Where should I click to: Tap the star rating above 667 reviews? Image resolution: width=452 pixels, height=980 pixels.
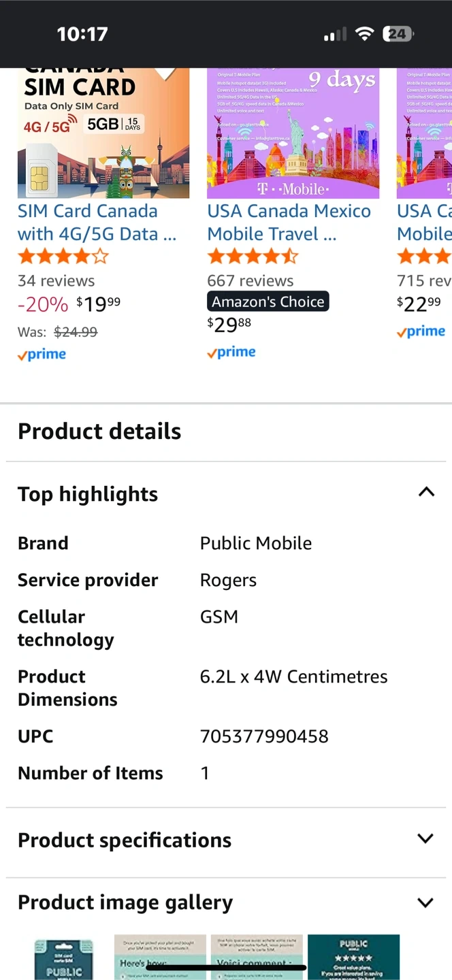pyautogui.click(x=253, y=257)
